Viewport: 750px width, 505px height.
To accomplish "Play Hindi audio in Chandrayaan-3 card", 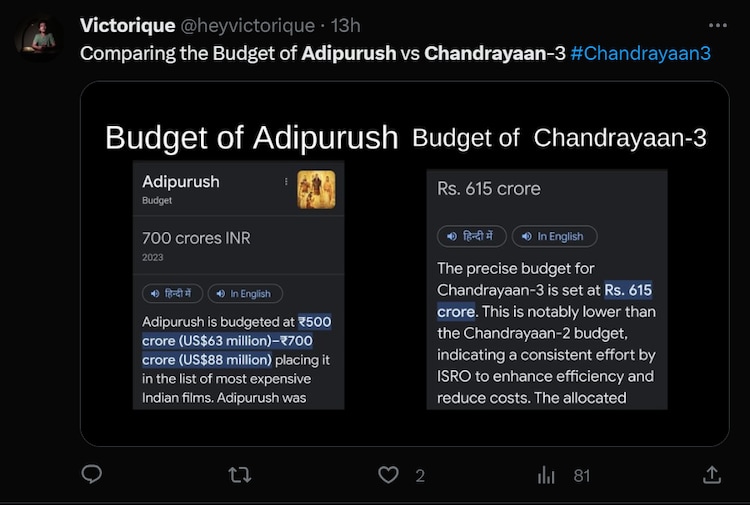I will click(x=470, y=236).
